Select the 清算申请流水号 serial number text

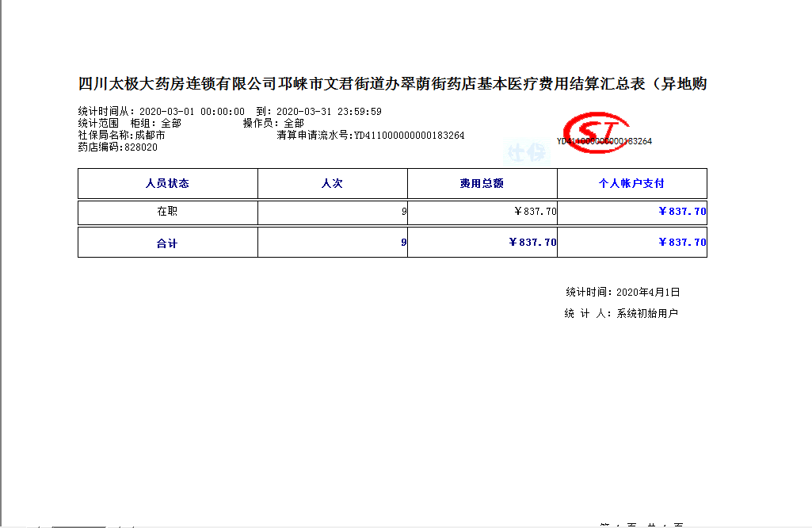click(x=370, y=136)
